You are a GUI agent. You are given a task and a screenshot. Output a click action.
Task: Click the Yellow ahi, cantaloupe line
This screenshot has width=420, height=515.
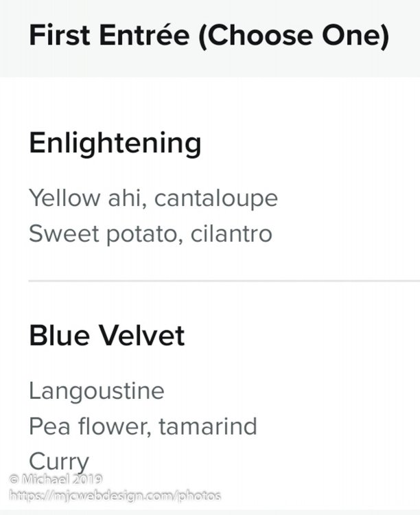pyautogui.click(x=153, y=198)
